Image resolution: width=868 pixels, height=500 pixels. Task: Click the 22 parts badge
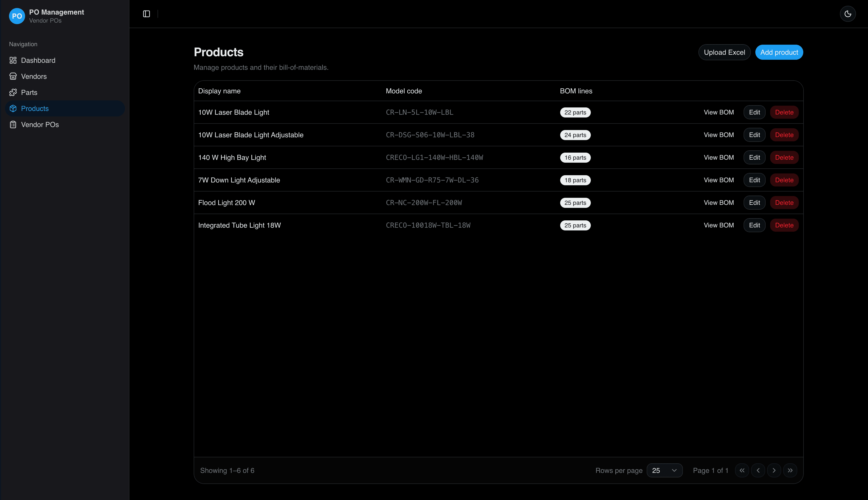point(575,112)
